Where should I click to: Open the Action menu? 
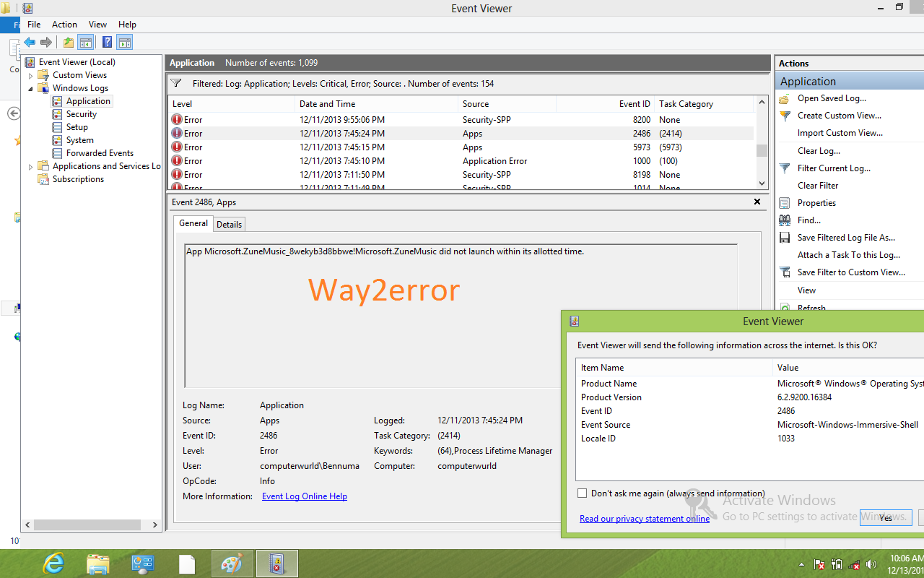tap(64, 24)
